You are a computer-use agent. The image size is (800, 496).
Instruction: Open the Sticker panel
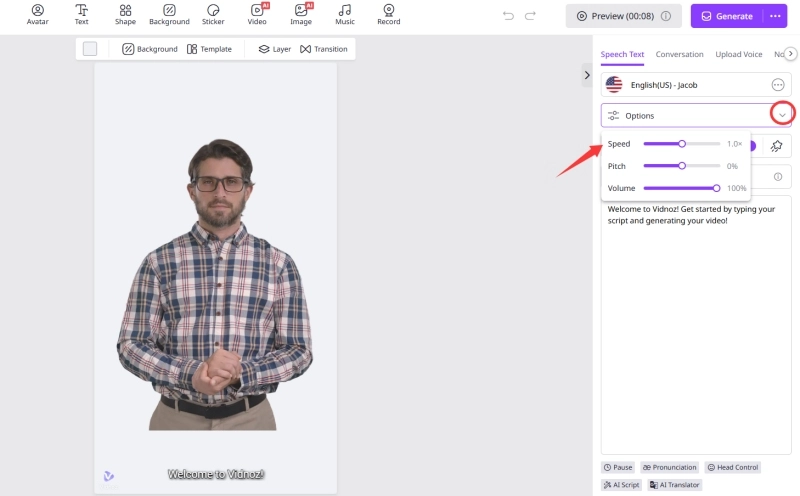click(213, 14)
